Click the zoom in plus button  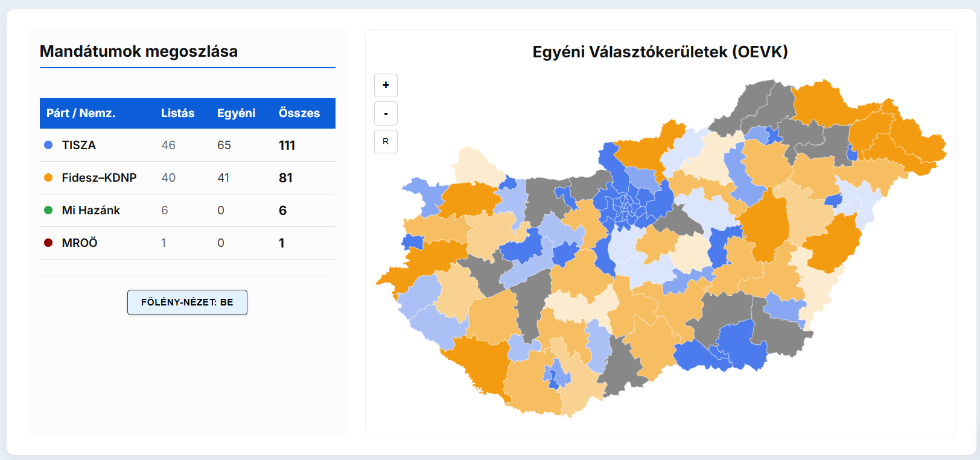386,85
